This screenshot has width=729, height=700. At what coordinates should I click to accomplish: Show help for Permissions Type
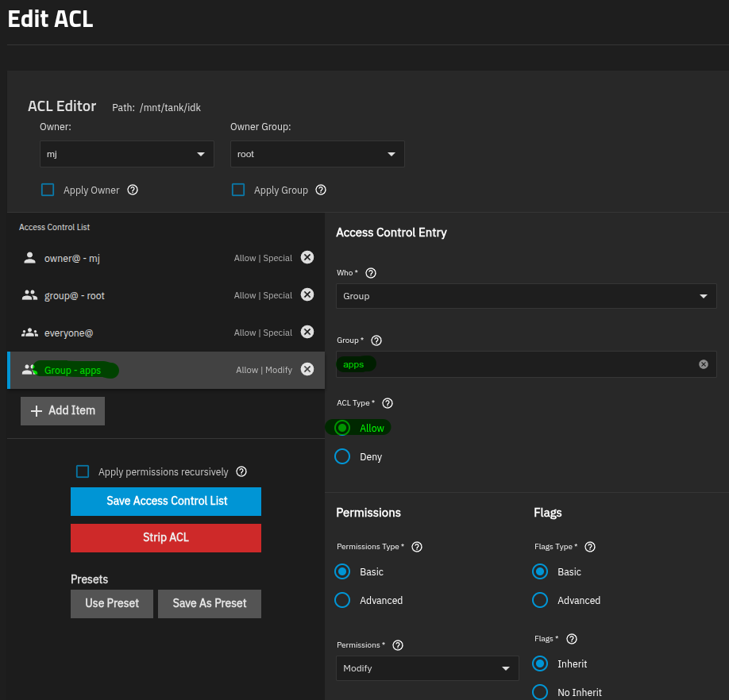click(417, 547)
